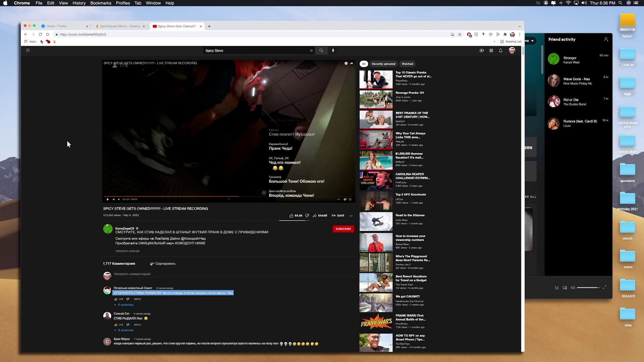Switch to the Home / Twitter tab
Screen dimensions: 644x362
click(x=57, y=26)
